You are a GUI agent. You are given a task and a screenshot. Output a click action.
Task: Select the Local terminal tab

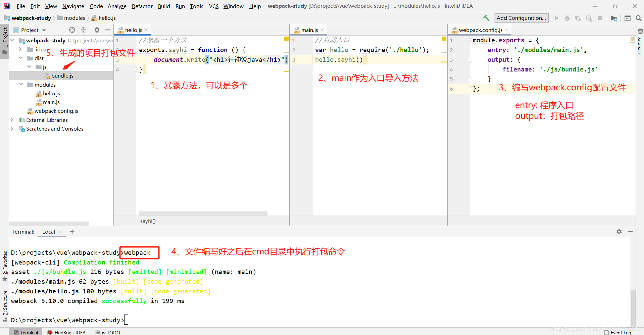point(49,232)
